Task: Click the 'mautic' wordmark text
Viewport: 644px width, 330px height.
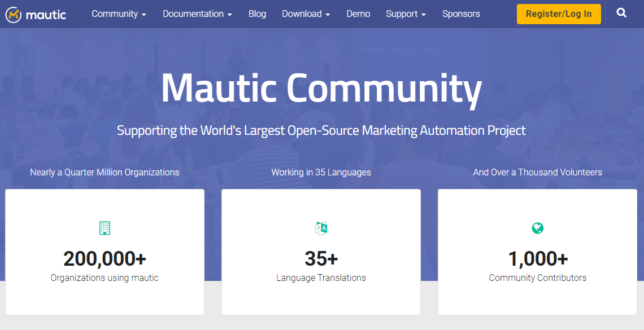Action: (46, 15)
